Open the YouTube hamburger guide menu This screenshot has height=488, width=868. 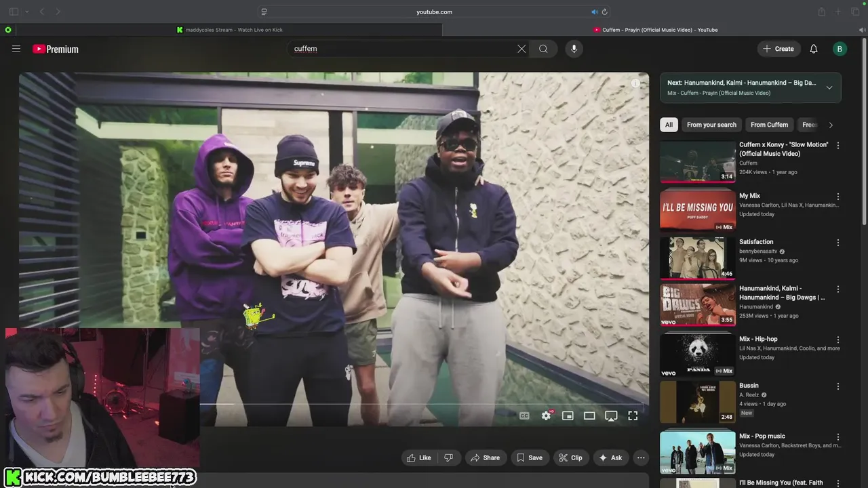[16, 49]
